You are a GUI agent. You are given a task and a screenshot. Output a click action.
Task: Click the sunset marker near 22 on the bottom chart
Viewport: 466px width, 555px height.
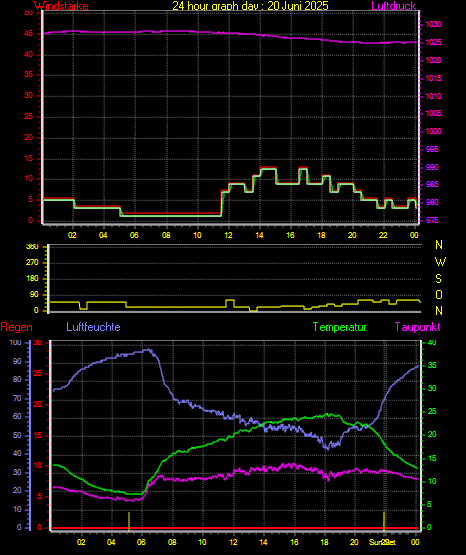[x=384, y=521]
